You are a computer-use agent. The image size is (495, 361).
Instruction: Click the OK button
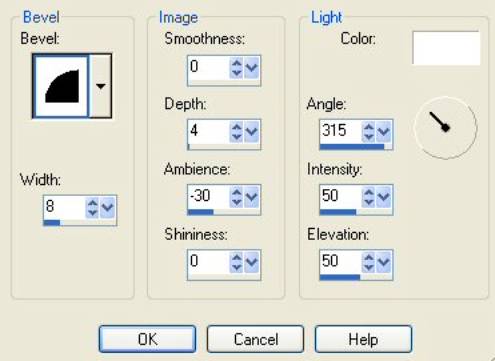tap(147, 339)
